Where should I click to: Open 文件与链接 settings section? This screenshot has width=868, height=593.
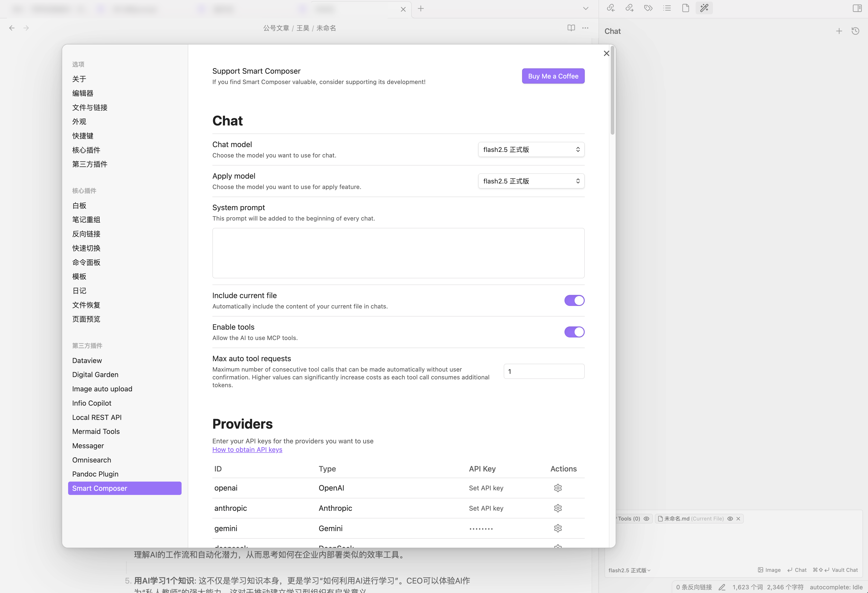(90, 108)
